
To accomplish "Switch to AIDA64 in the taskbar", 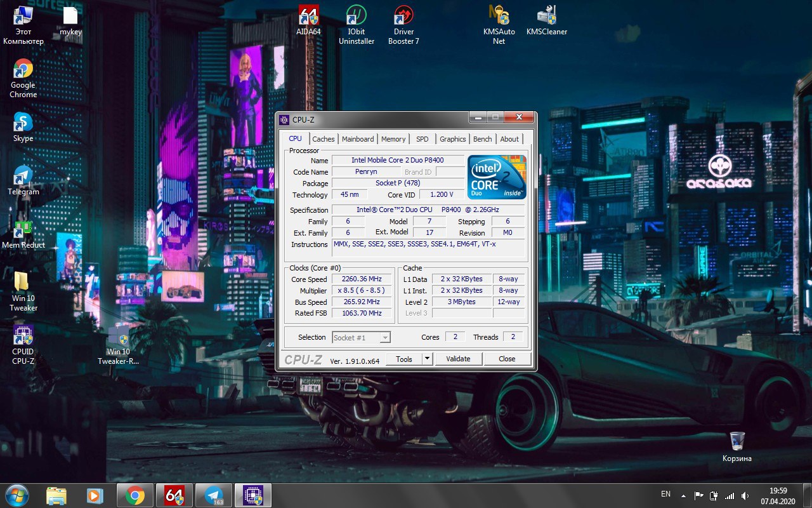I will coord(174,495).
